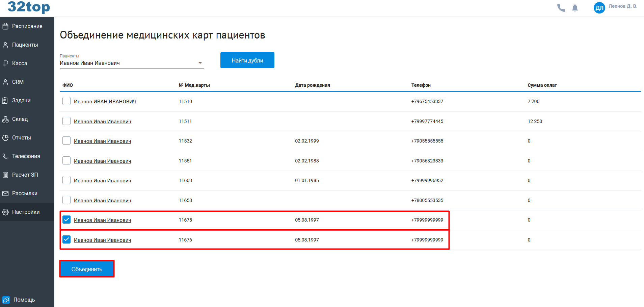Uncheck the box for med card 11675
The image size is (644, 307).
66,220
